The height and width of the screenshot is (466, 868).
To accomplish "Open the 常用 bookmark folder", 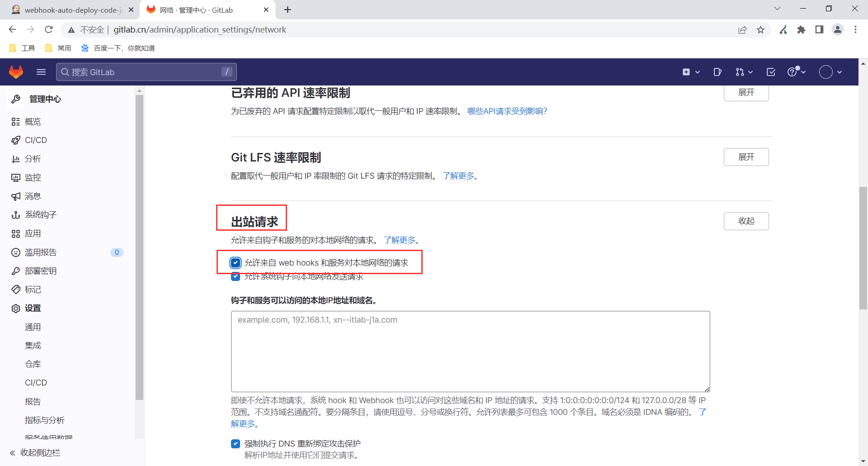I will tap(58, 48).
